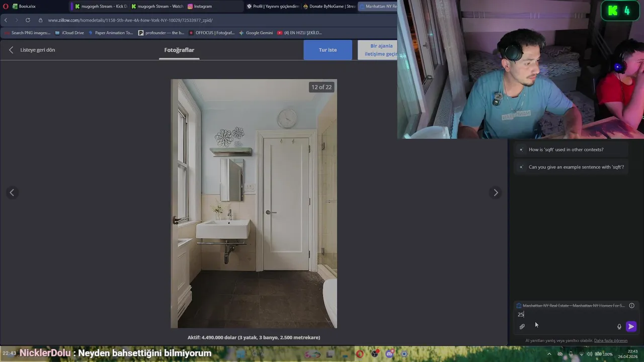644x362 pixels.
Task: Open the Opera browser menu icon
Action: pyautogui.click(x=6, y=7)
